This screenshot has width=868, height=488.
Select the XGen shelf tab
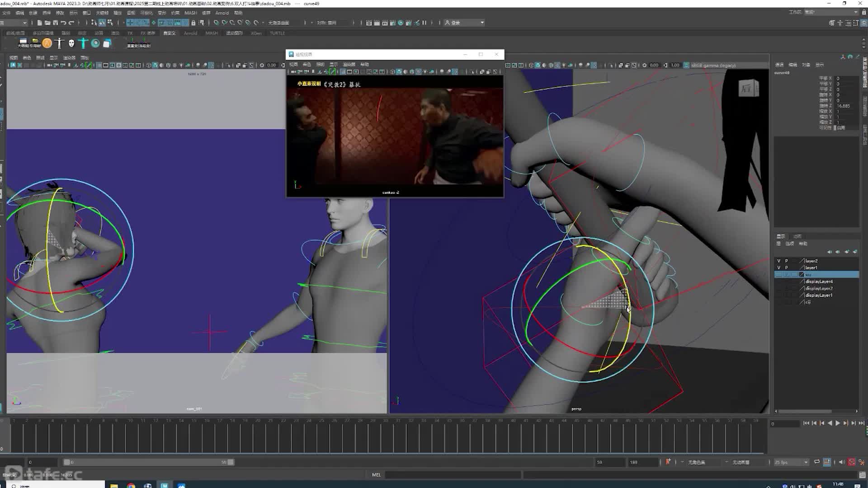256,33
